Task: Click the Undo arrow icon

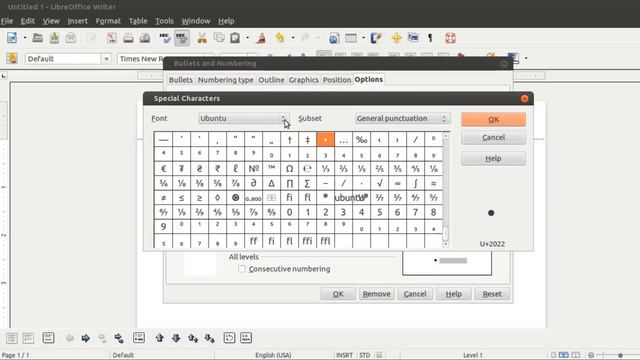Action: (280, 38)
